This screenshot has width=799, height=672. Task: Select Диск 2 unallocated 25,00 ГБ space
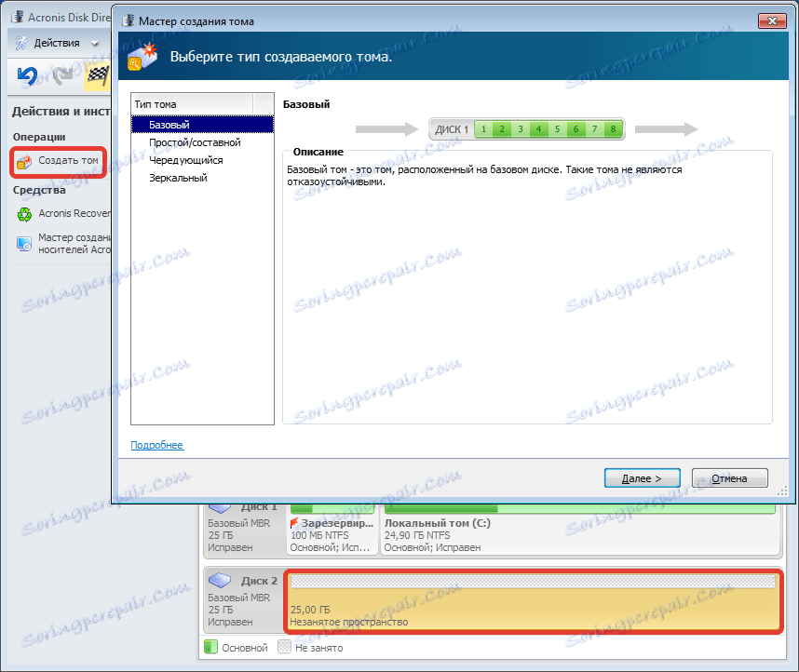(x=533, y=601)
